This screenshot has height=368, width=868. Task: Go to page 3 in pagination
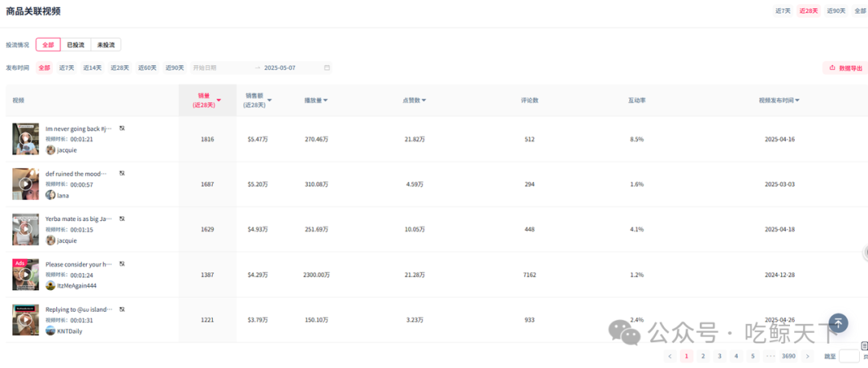point(719,356)
